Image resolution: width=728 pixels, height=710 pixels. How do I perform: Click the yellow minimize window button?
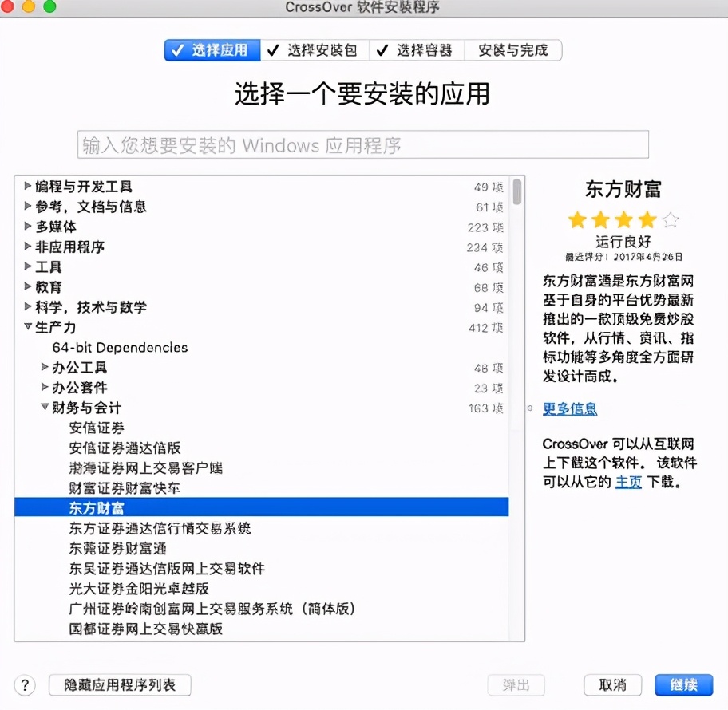click(x=28, y=6)
